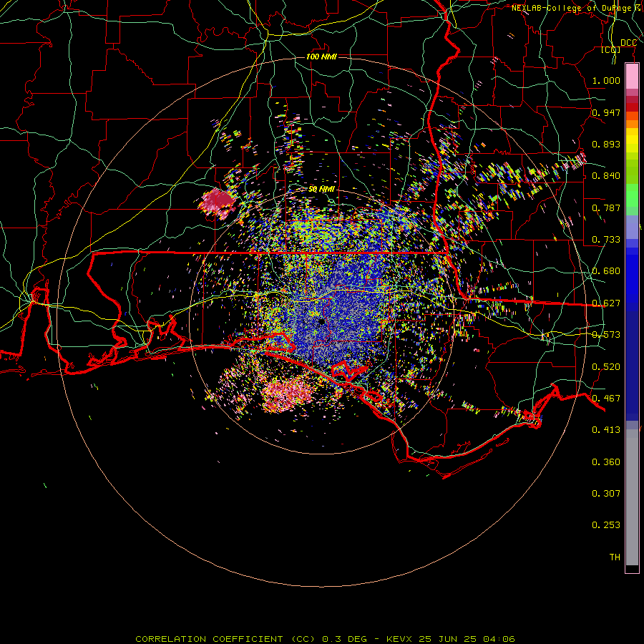Click the 0.893 value on the color scale
644x644 pixels.
(x=606, y=144)
